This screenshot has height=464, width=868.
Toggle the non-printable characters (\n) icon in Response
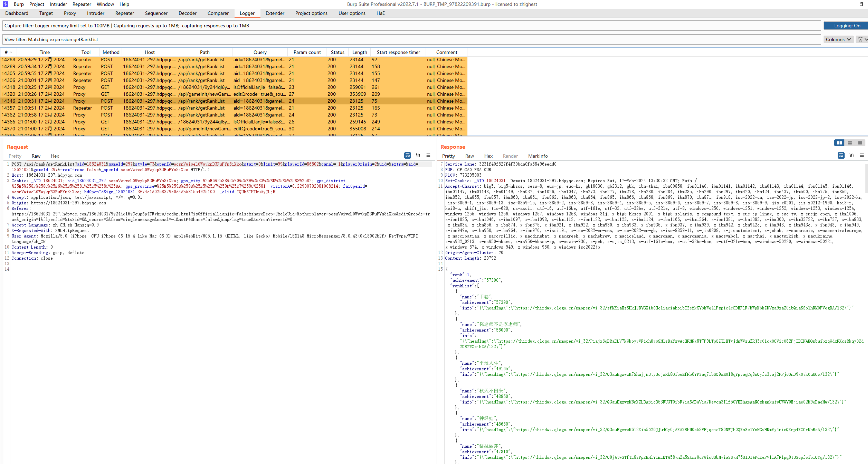pos(851,155)
